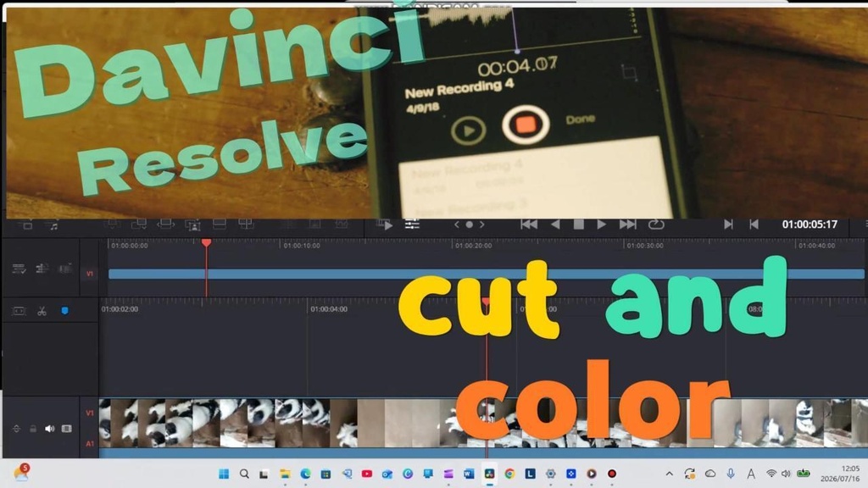Toggle the blue snapping marker icon
Image resolution: width=868 pixels, height=488 pixels.
pos(64,311)
